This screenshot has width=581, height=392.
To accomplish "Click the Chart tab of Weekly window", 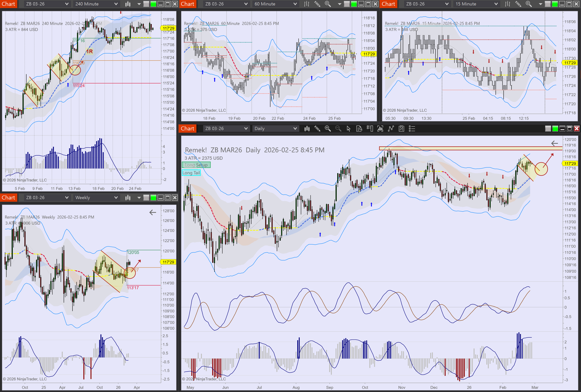I will tap(9, 198).
